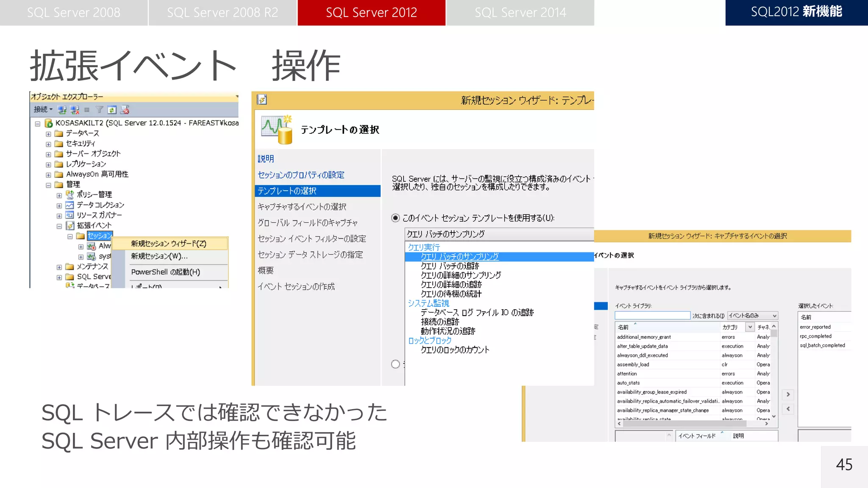Click the stop square toolbar icon

point(87,110)
